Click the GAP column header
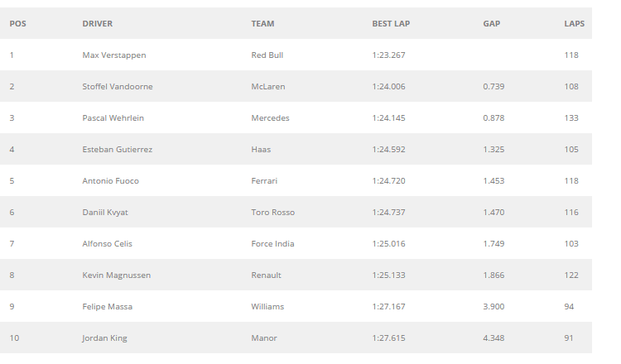 (x=492, y=24)
